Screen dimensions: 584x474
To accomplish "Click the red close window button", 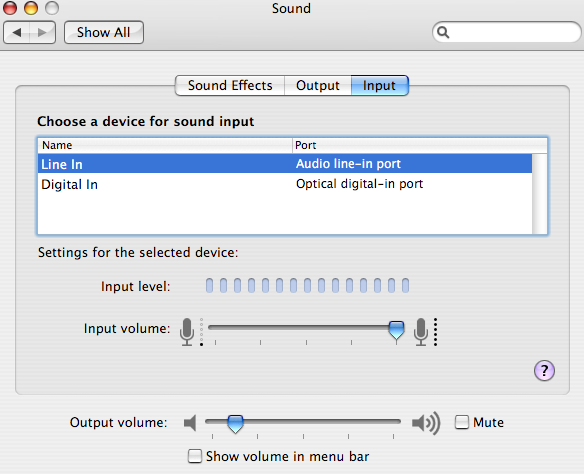I will point(10,8).
